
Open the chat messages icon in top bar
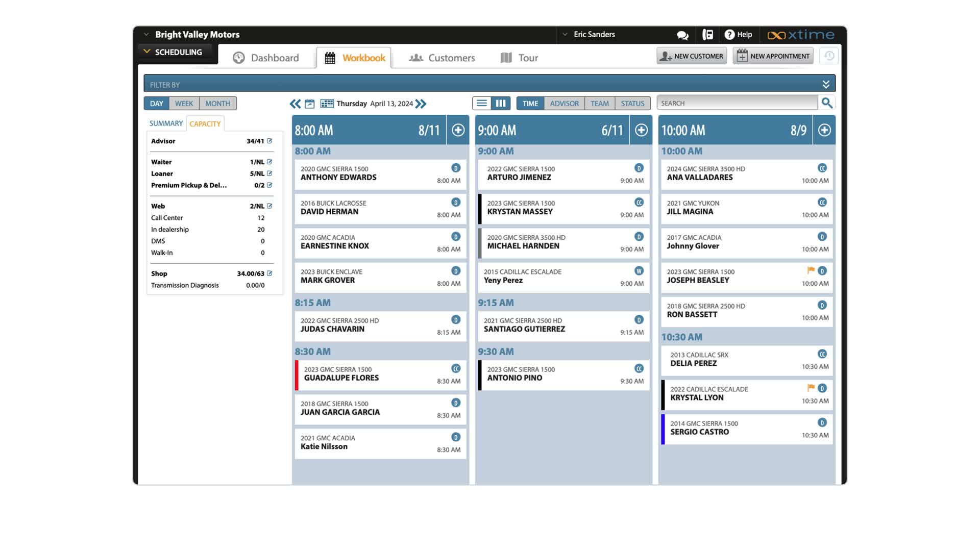click(682, 35)
